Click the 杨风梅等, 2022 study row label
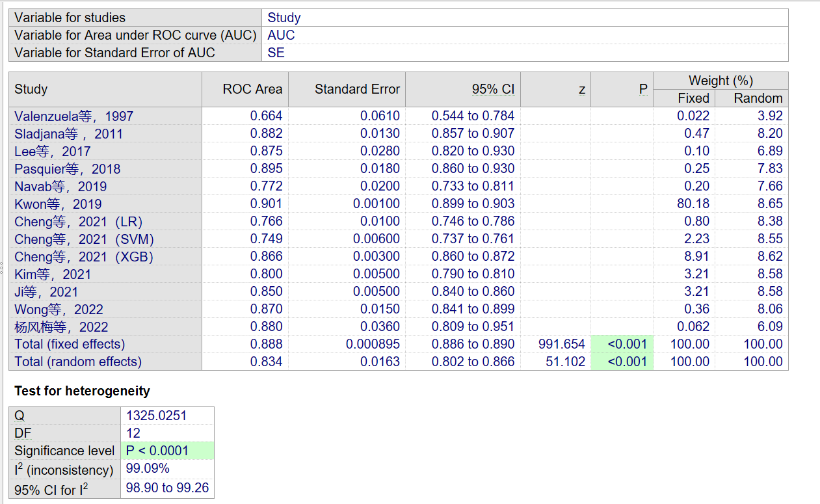Image resolution: width=820 pixels, height=504 pixels. (x=61, y=327)
